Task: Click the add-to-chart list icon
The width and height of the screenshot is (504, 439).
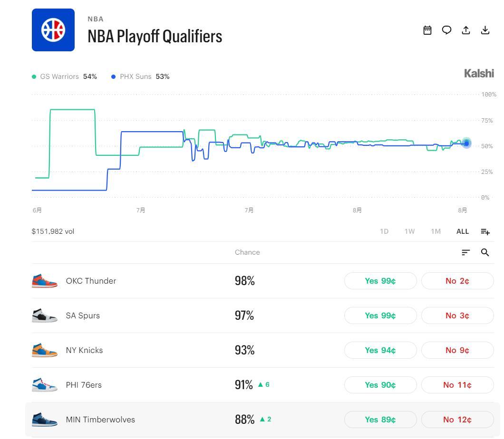Action: click(485, 231)
